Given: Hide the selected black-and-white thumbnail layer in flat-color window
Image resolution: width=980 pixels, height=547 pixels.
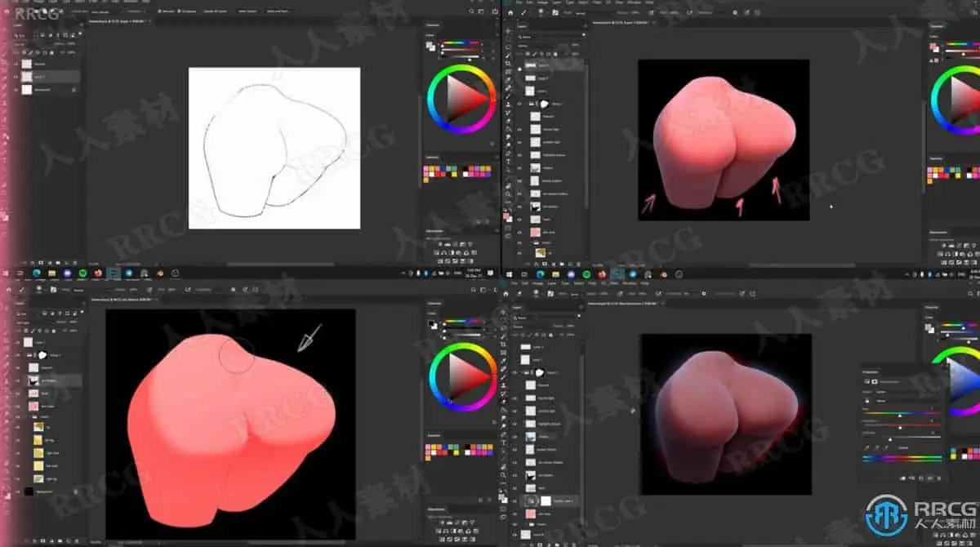Looking at the screenshot, I should coord(17,380).
